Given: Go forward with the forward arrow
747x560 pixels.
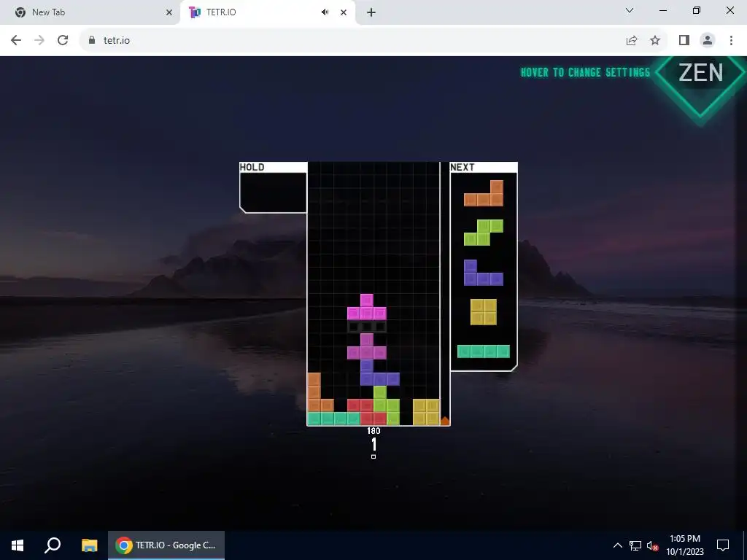Looking at the screenshot, I should tap(39, 40).
